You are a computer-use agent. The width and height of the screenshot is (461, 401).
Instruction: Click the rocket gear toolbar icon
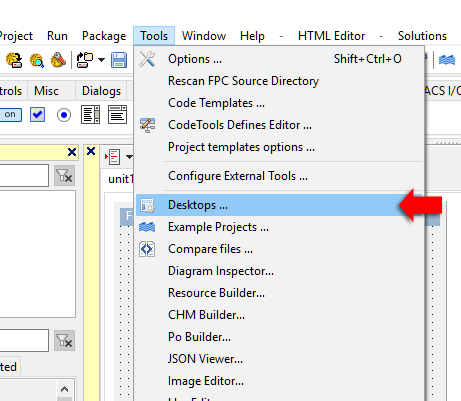[x=58, y=60]
